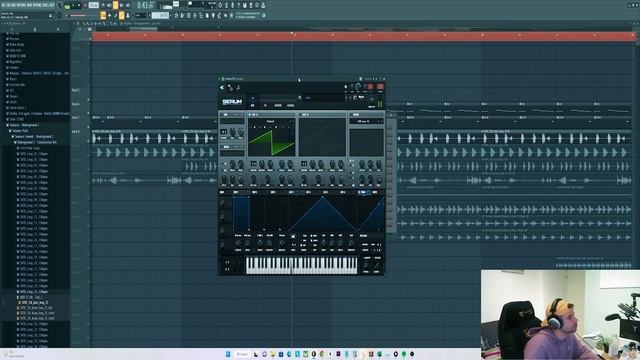Select next filter type arrow
Screen dimensions: 640x360
tap(382, 121)
